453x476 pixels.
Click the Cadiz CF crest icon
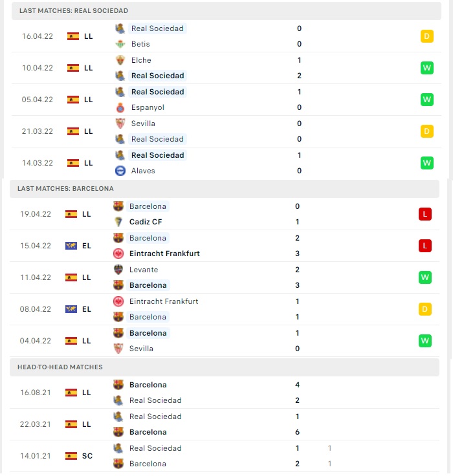(x=118, y=222)
